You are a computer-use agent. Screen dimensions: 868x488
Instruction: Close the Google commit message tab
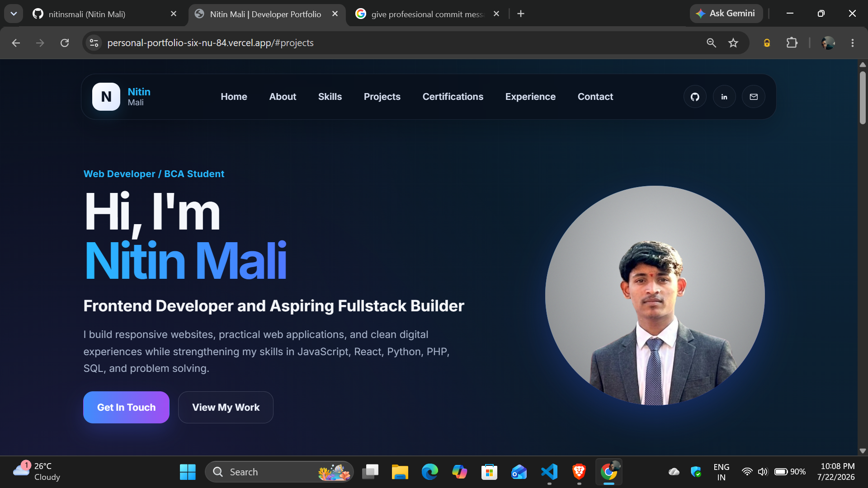tap(496, 14)
